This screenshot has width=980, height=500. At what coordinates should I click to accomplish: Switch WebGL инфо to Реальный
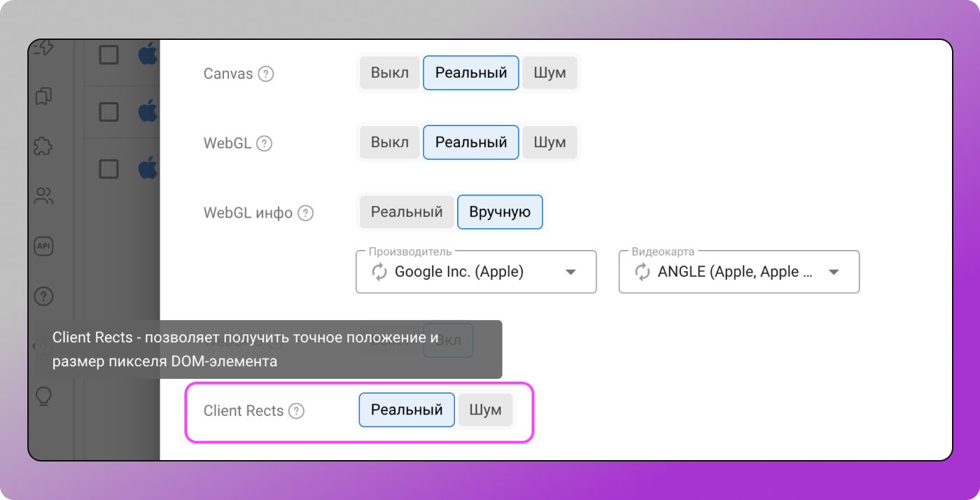point(407,211)
